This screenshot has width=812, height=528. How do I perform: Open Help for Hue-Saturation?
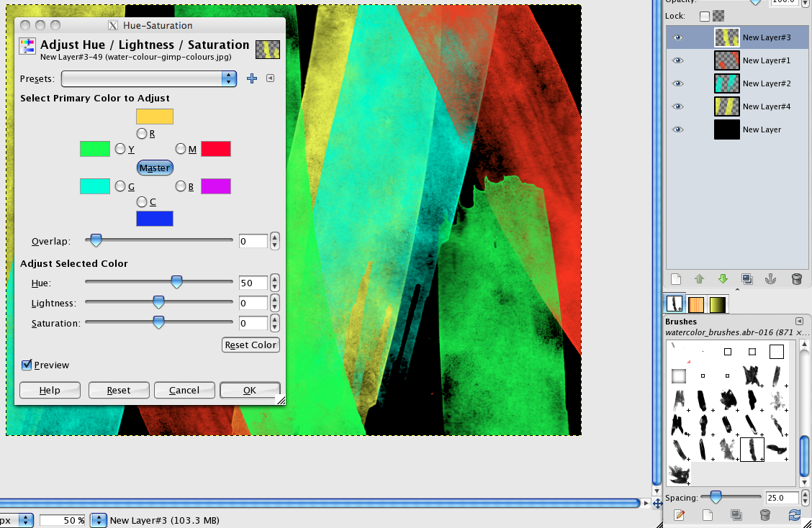coord(50,391)
